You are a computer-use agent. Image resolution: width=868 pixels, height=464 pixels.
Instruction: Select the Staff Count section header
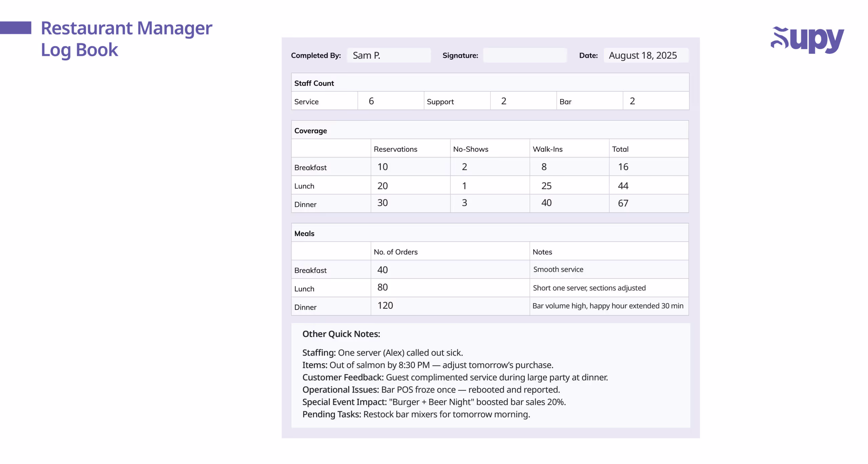(x=314, y=82)
